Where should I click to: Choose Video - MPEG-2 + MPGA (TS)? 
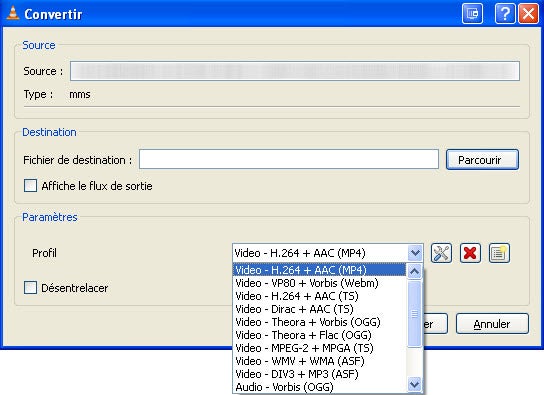[x=319, y=348]
